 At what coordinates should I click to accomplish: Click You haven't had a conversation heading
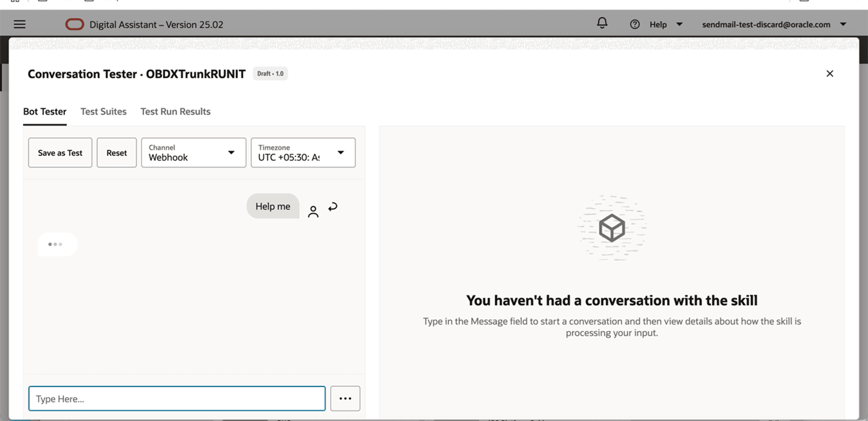tap(612, 300)
